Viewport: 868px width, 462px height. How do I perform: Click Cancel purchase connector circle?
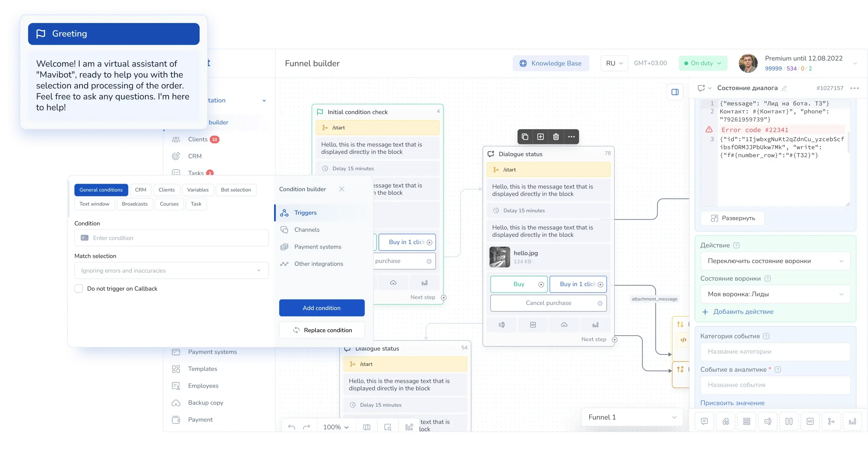[x=600, y=303]
